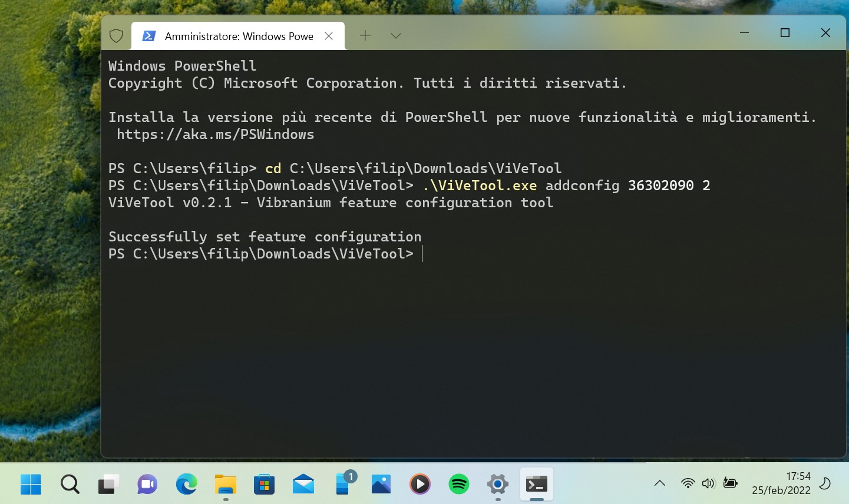Open Settings gear from taskbar

pos(498,484)
